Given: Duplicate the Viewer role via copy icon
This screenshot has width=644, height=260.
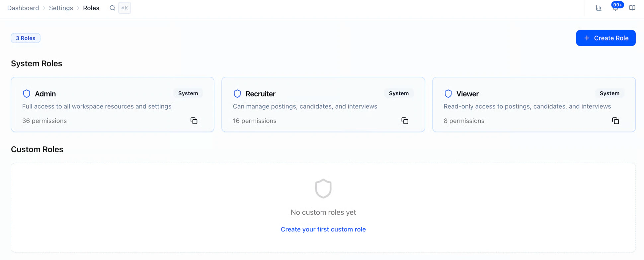Looking at the screenshot, I should (615, 121).
